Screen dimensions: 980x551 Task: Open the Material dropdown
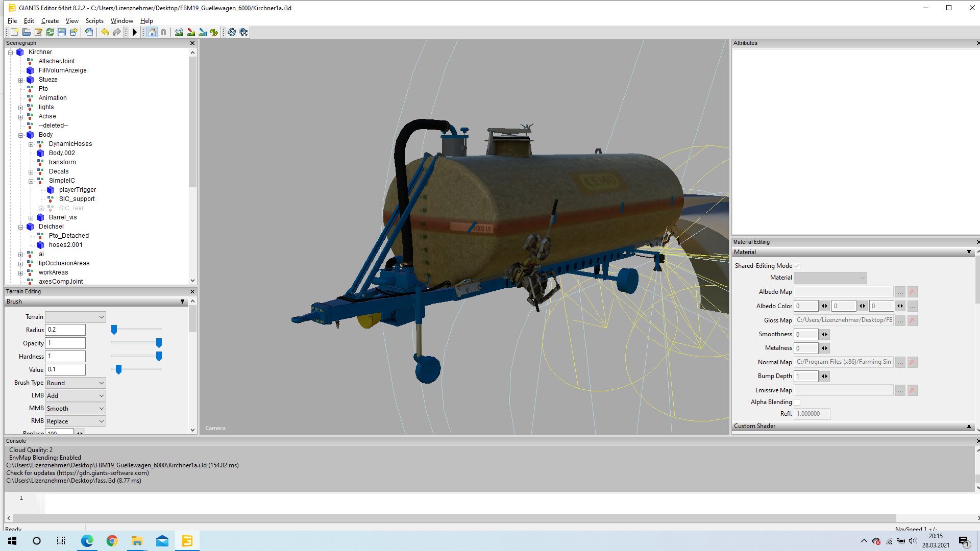[830, 278]
